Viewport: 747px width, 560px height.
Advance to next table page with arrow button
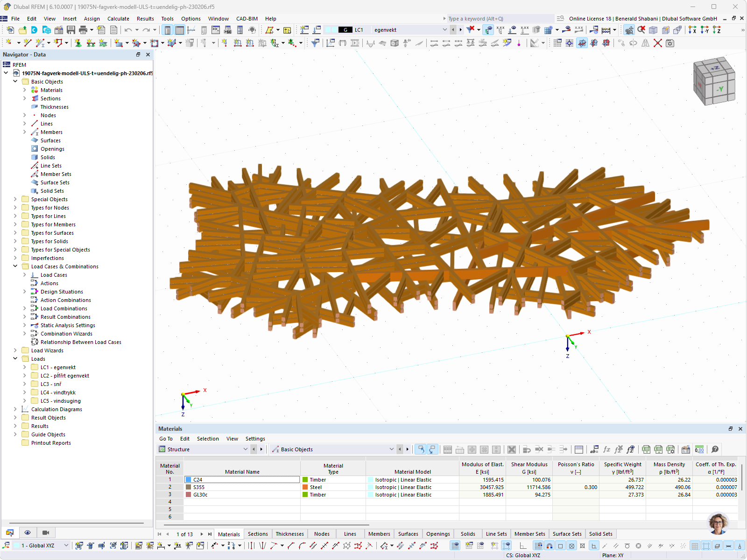click(201, 534)
